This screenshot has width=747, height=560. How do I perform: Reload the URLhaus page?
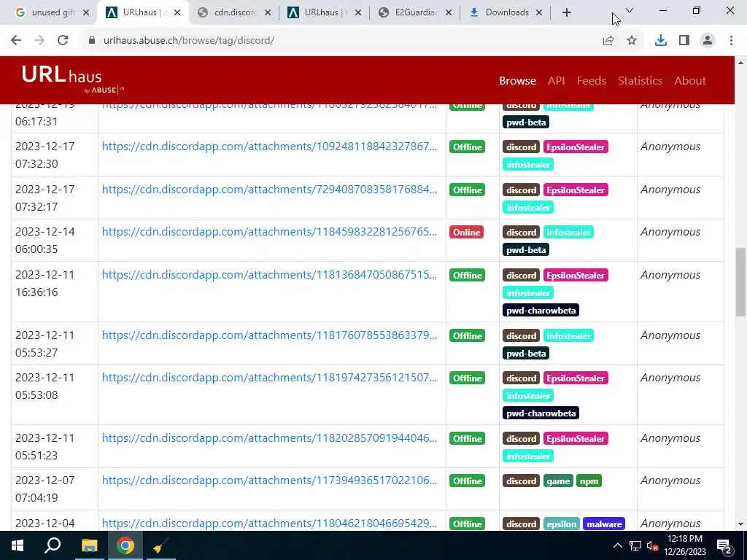(63, 41)
